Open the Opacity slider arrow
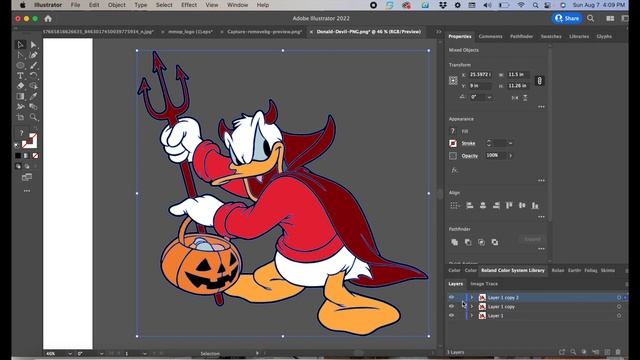 (511, 156)
